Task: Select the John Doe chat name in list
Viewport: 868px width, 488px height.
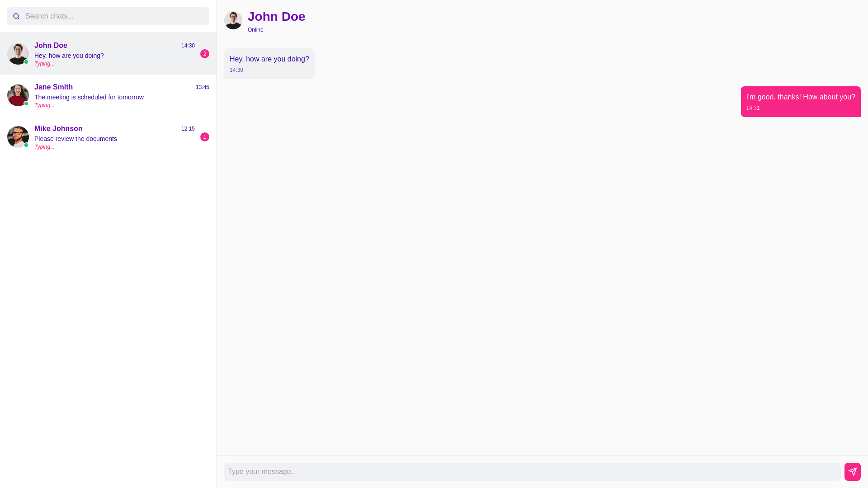Action: point(51,46)
